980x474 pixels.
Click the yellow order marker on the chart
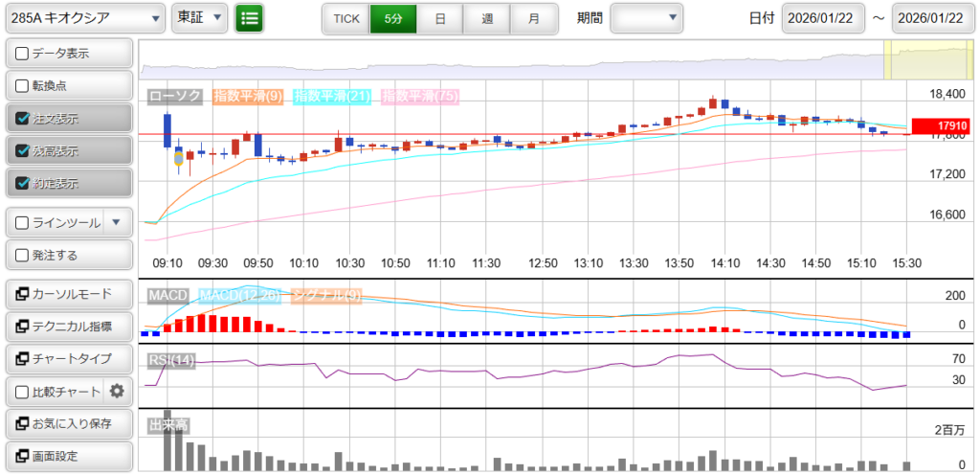179,157
